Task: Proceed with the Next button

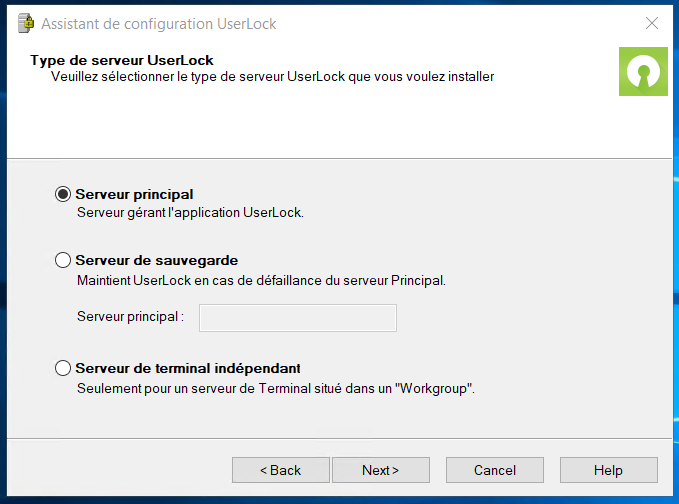Action: [380, 470]
